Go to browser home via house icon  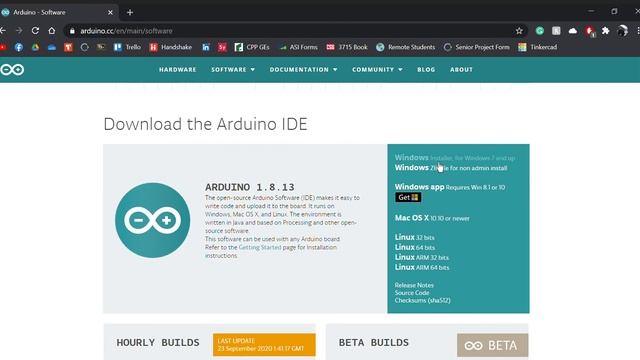(x=51, y=31)
